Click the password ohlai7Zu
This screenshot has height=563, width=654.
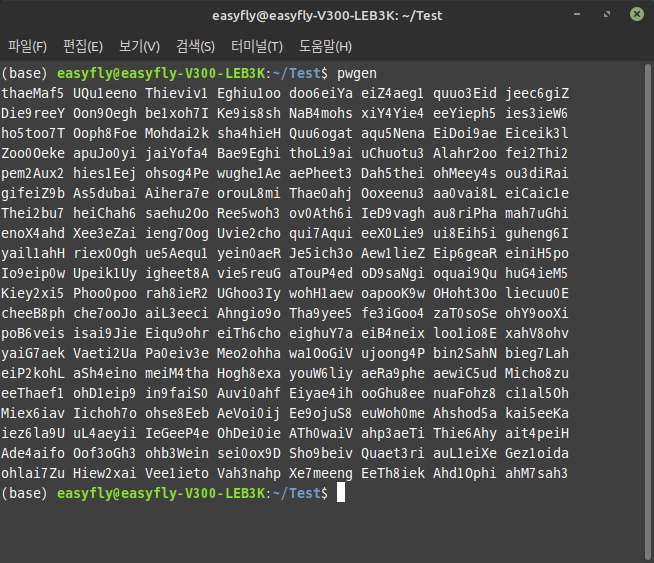pyautogui.click(x=33, y=474)
